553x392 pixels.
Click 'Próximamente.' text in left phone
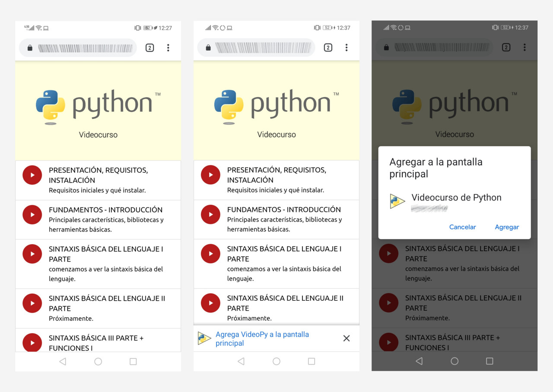pos(71,319)
